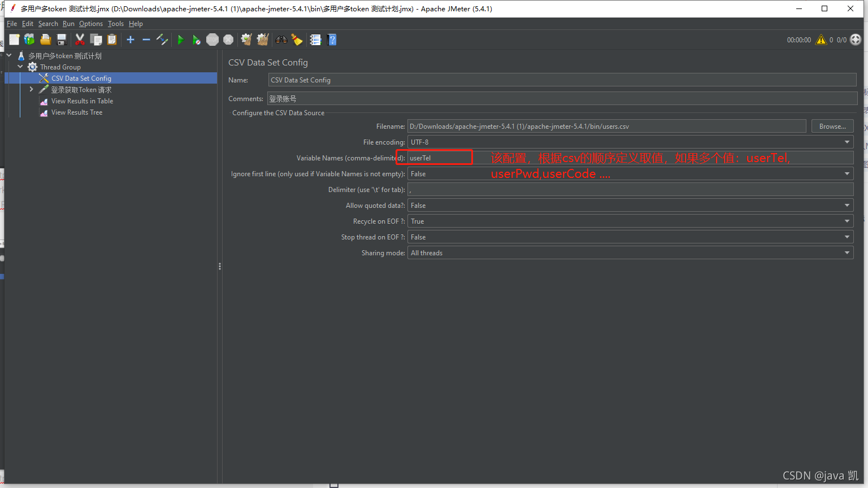Create a new test plan via New icon
This screenshot has height=488, width=868.
(x=14, y=40)
